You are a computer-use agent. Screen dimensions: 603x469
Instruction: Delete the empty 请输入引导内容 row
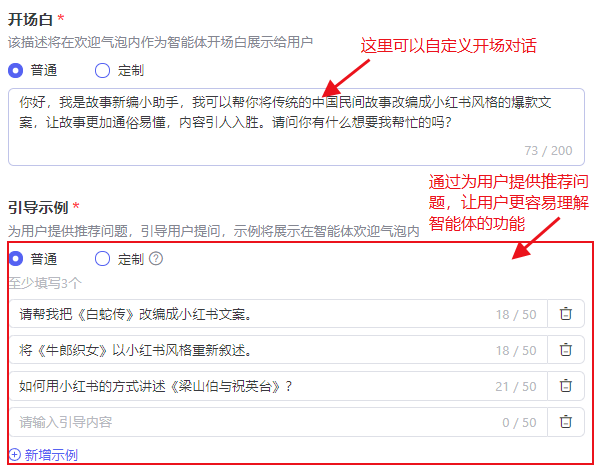[x=565, y=422]
